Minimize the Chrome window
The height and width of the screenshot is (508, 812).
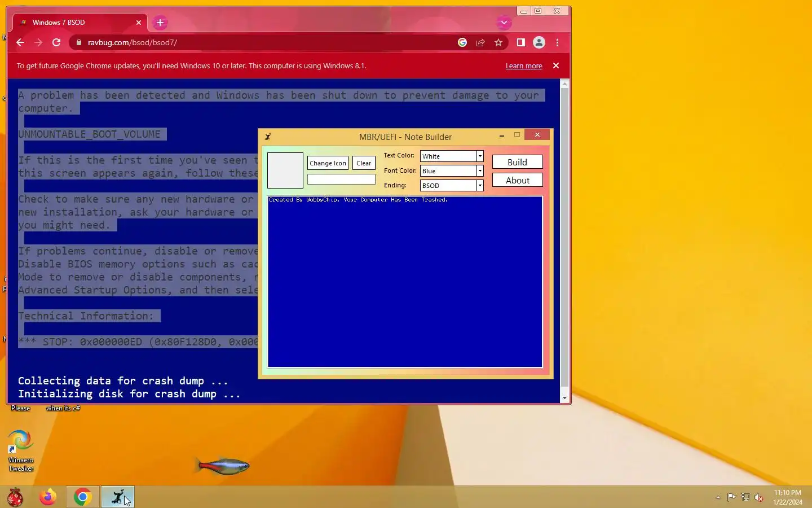[x=524, y=11]
